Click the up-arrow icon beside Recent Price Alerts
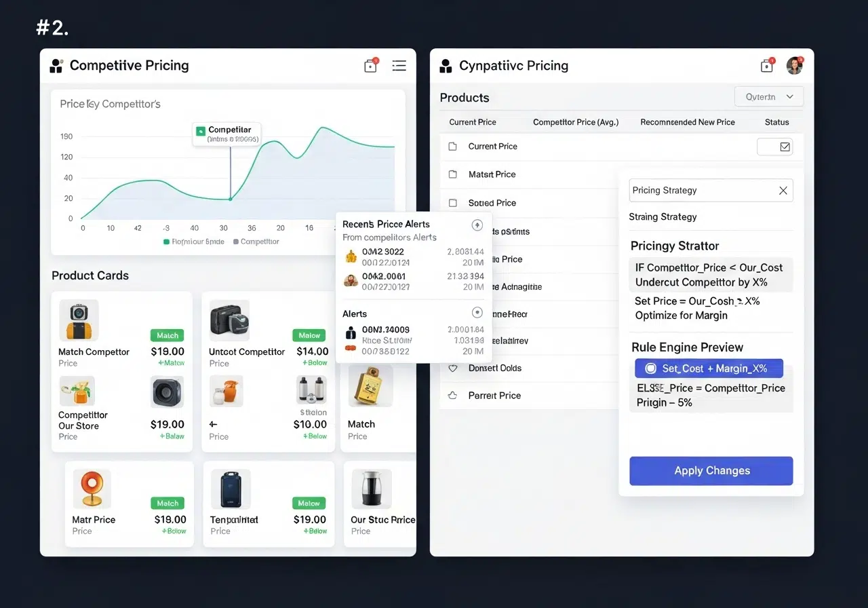The width and height of the screenshot is (868, 608). pyautogui.click(x=477, y=225)
